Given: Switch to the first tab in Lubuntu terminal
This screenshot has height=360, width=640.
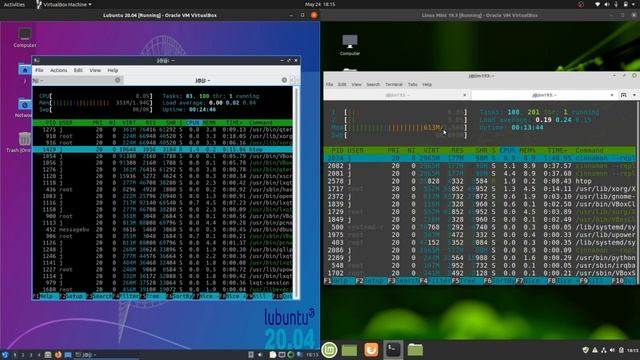Looking at the screenshot, I should click(x=78, y=80).
